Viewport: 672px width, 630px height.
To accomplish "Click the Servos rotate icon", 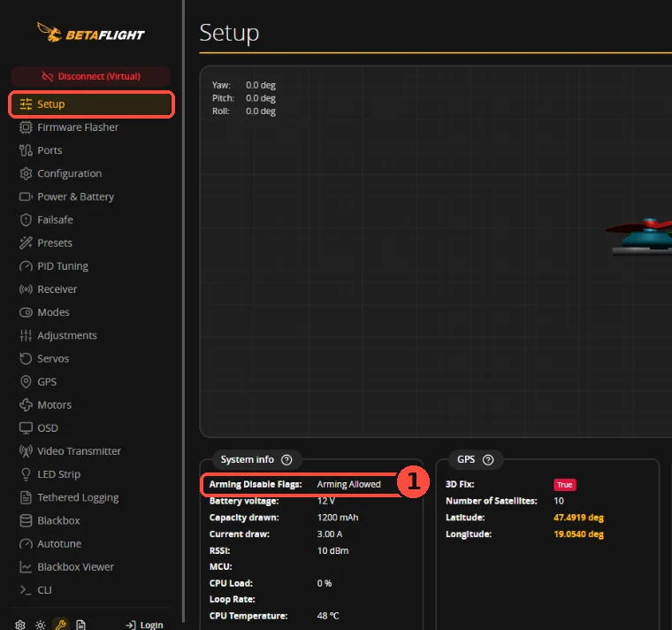I will click(x=26, y=358).
